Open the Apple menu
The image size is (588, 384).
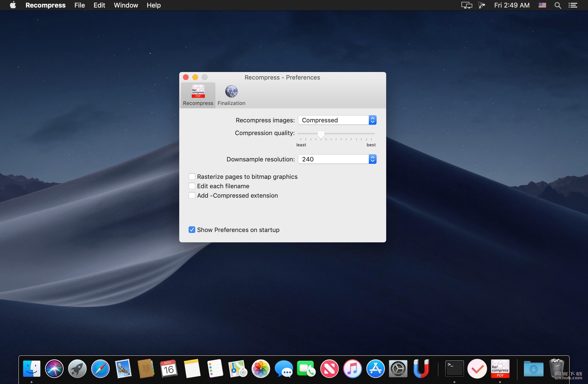13,5
